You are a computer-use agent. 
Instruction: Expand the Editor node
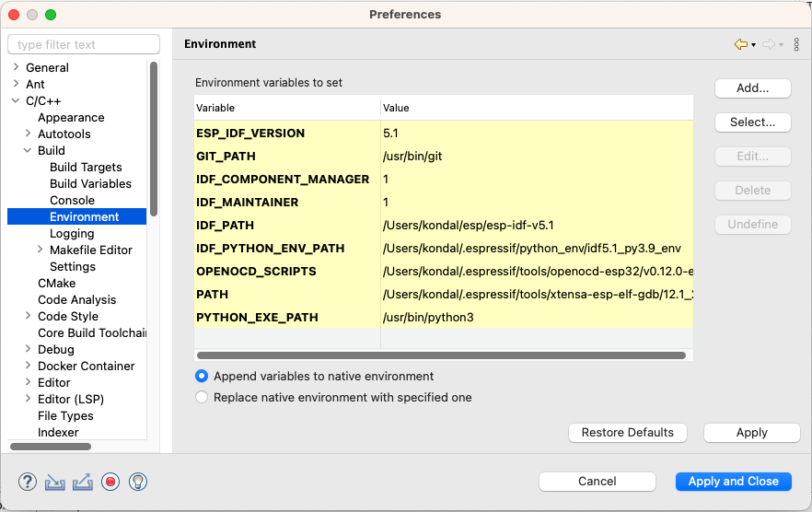[x=28, y=382]
